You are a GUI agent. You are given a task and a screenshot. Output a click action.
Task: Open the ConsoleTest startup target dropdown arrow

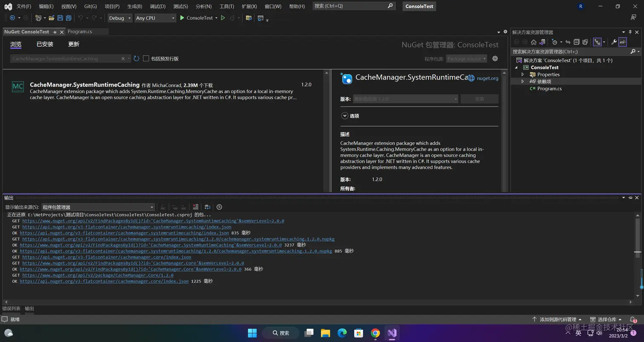tap(216, 18)
